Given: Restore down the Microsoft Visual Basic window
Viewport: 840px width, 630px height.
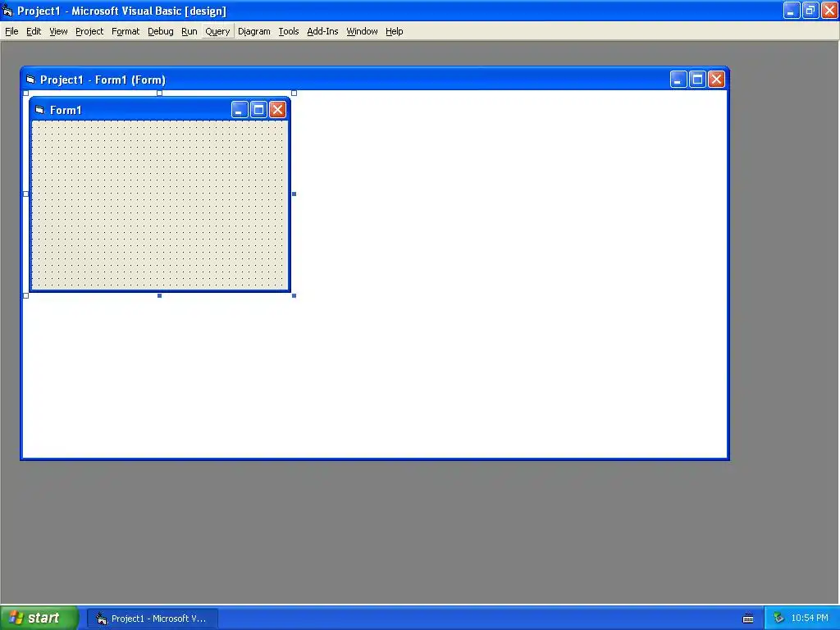Looking at the screenshot, I should pyautogui.click(x=810, y=10).
